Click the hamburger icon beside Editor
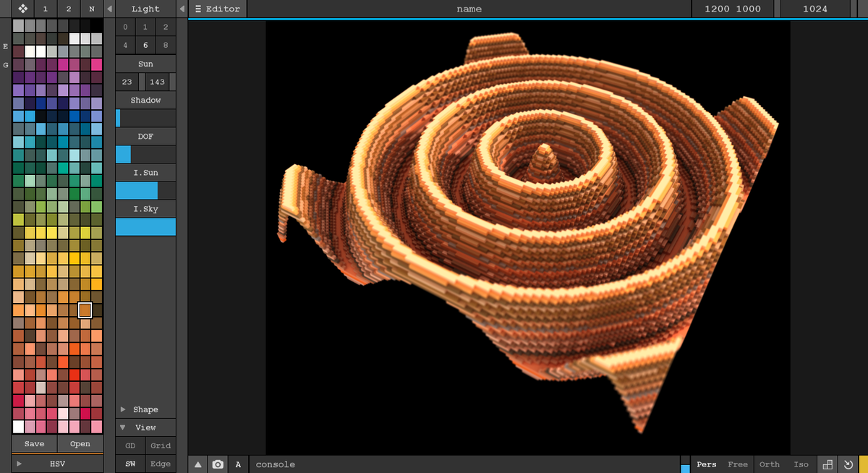The image size is (868, 473). point(198,9)
